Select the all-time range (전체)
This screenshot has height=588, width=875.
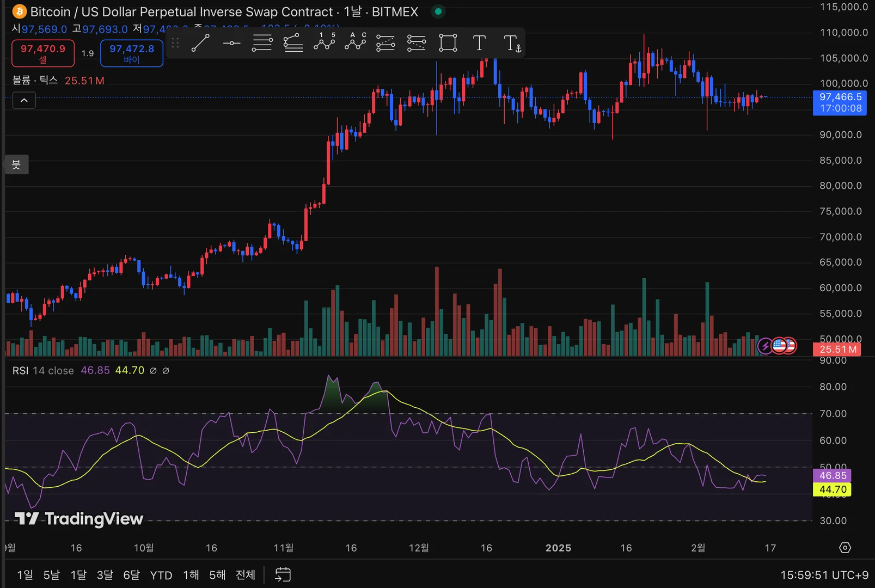245,575
